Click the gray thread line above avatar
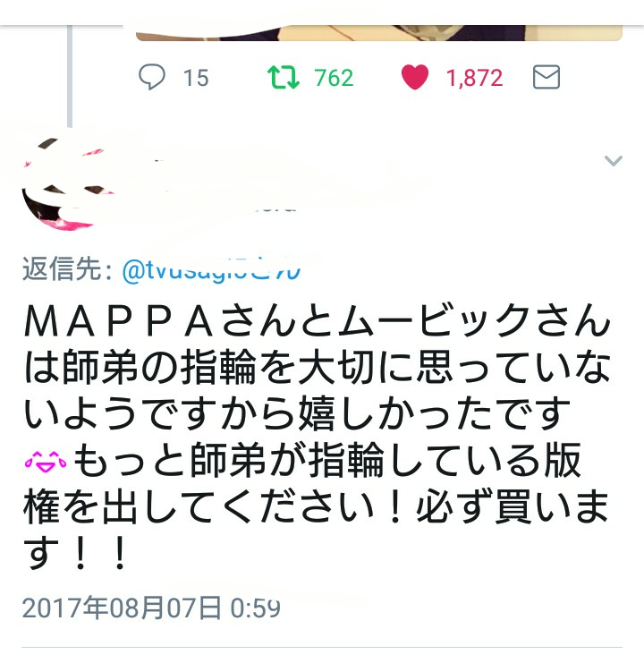 [x=70, y=76]
